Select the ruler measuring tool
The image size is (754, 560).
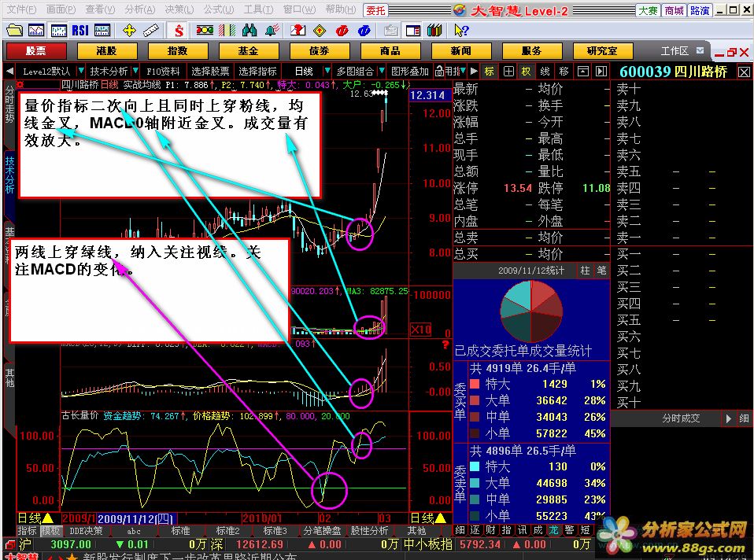[x=151, y=31]
